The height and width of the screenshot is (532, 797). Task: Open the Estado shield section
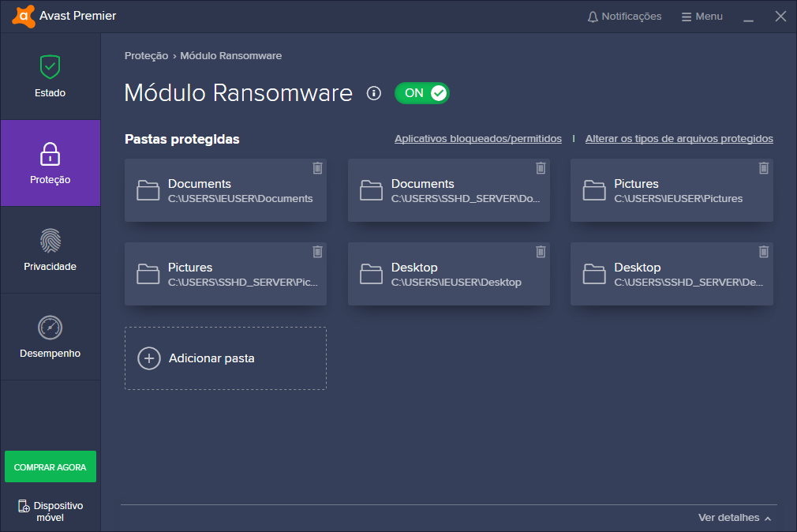(51, 77)
